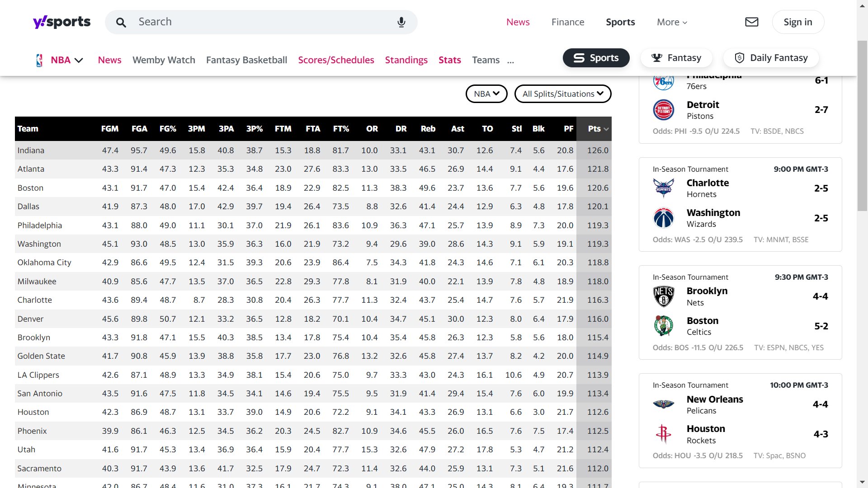Open the Standings tab
This screenshot has width=868, height=488.
click(406, 60)
